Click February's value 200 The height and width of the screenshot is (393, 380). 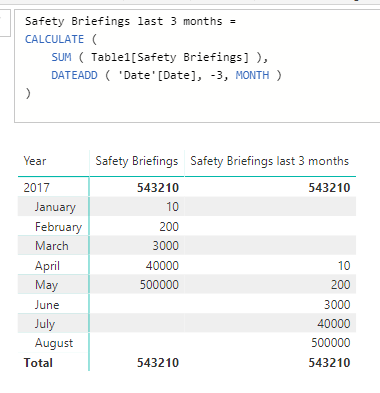(169, 227)
